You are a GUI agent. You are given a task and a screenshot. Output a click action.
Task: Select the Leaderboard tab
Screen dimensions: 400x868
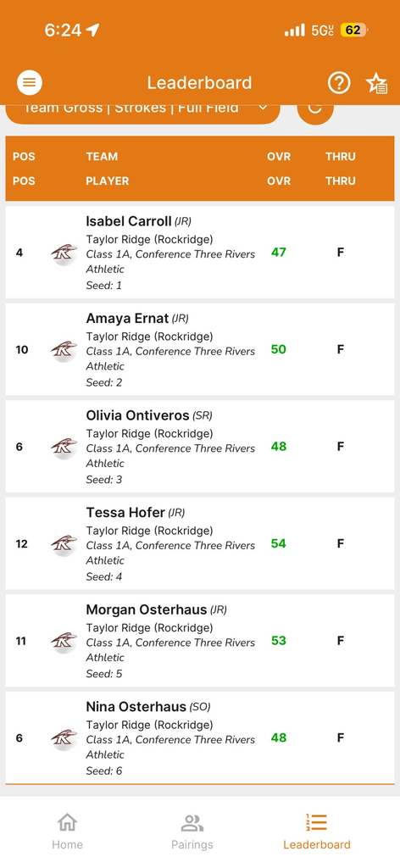(x=316, y=832)
